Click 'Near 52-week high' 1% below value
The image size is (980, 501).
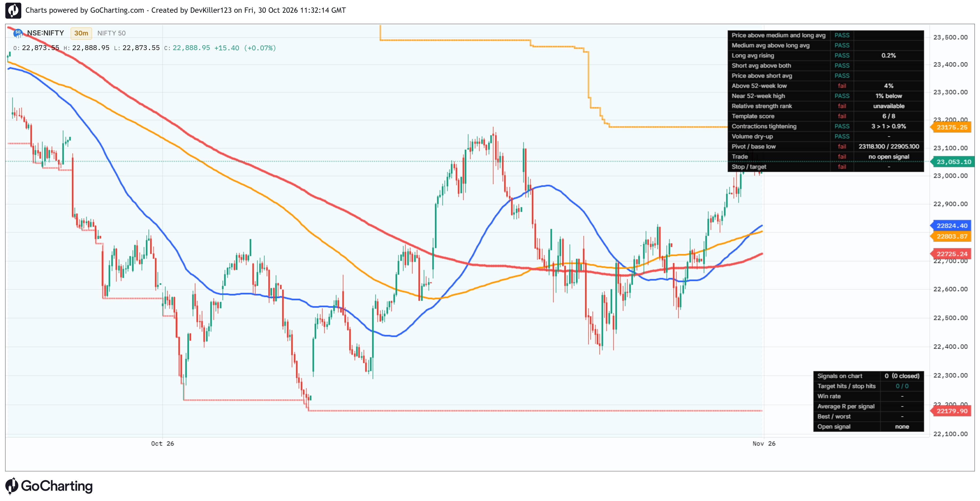coord(888,96)
